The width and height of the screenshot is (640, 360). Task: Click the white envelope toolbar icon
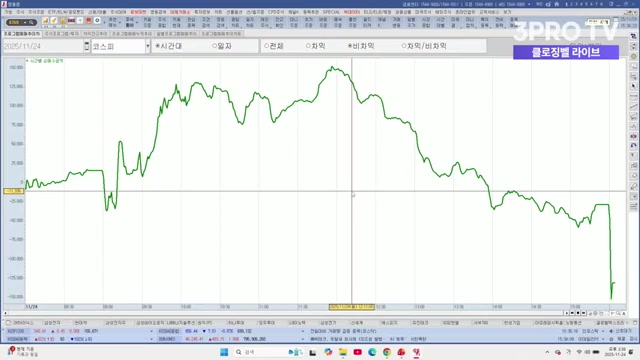80,20
